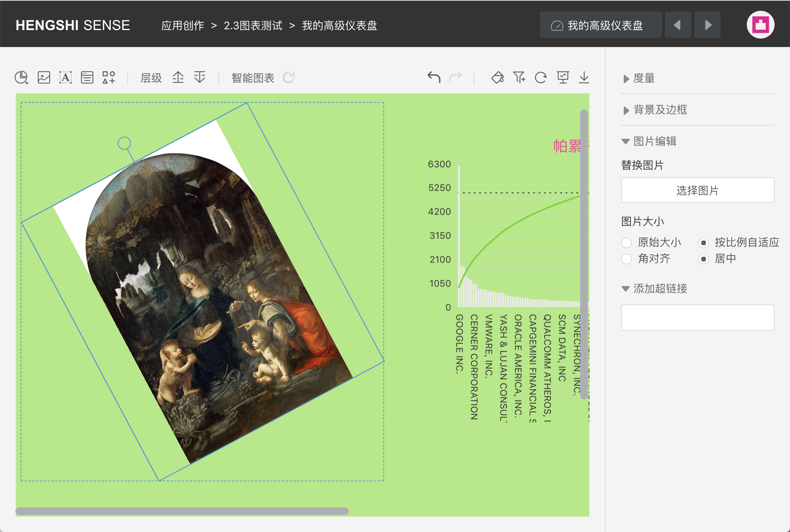Open the user avatar menu
The height and width of the screenshot is (532, 790).
click(760, 25)
